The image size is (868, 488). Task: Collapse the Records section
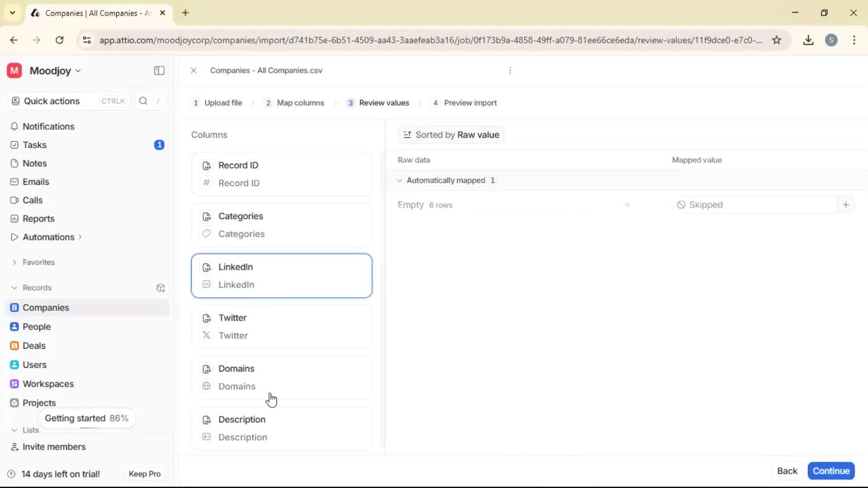pyautogui.click(x=14, y=288)
